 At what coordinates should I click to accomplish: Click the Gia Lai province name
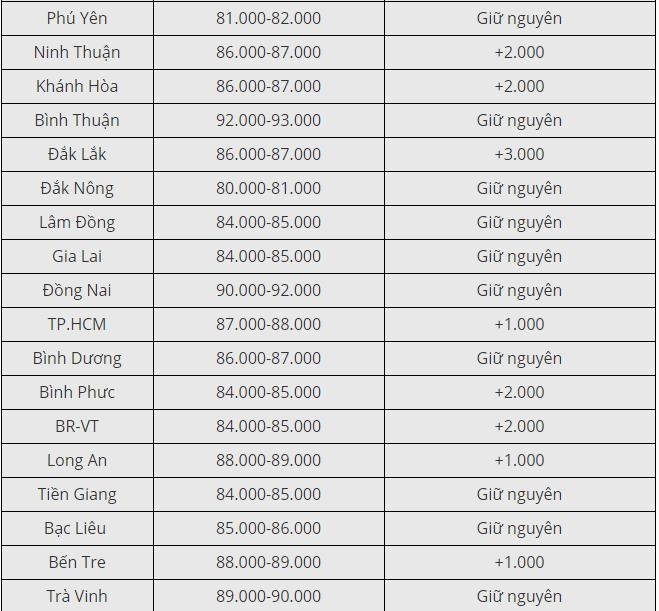pos(77,256)
